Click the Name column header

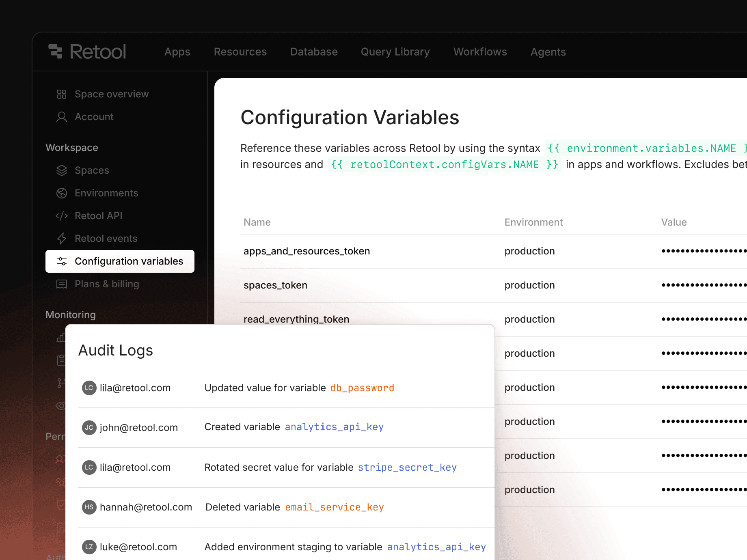(257, 222)
